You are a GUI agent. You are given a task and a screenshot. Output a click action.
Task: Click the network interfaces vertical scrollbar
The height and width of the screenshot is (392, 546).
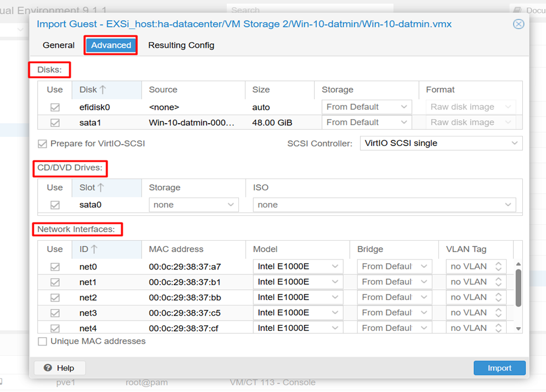pos(518,288)
